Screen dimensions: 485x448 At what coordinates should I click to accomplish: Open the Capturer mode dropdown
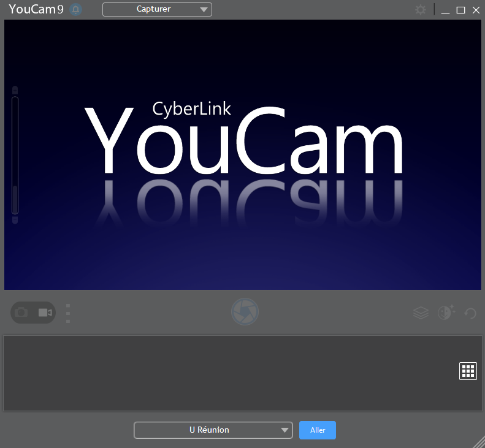(157, 9)
